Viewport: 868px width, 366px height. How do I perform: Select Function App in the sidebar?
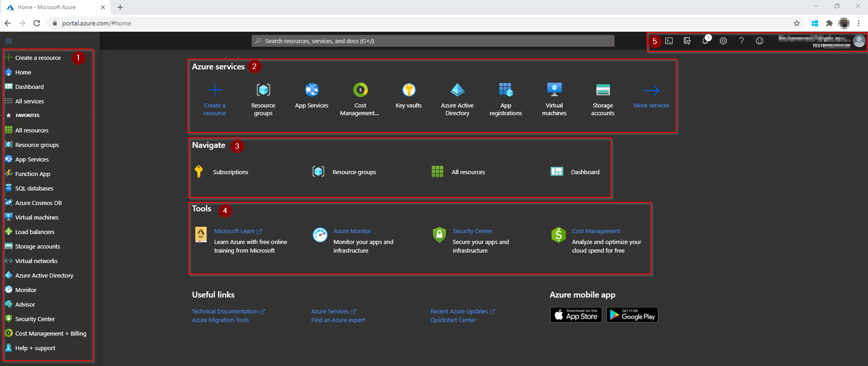(x=33, y=174)
